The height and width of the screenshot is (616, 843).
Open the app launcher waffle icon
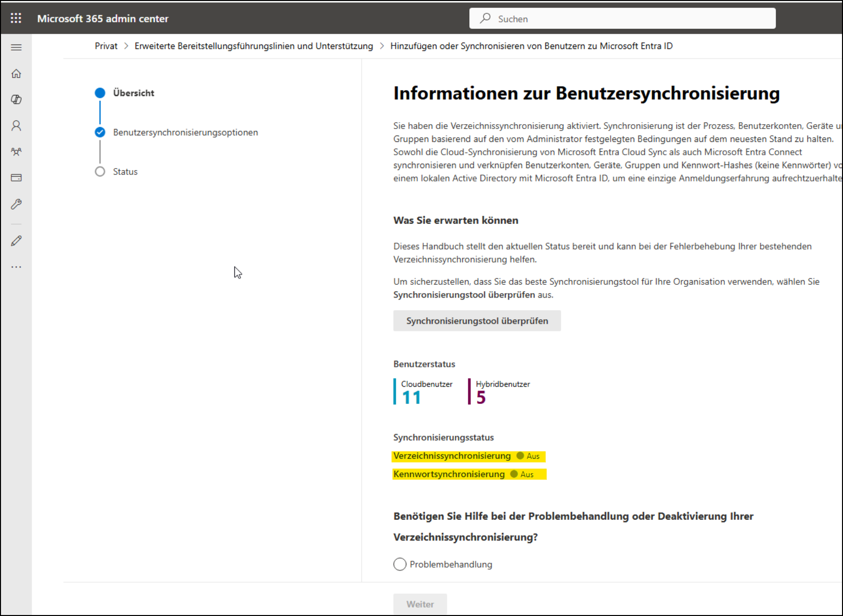[x=16, y=18]
